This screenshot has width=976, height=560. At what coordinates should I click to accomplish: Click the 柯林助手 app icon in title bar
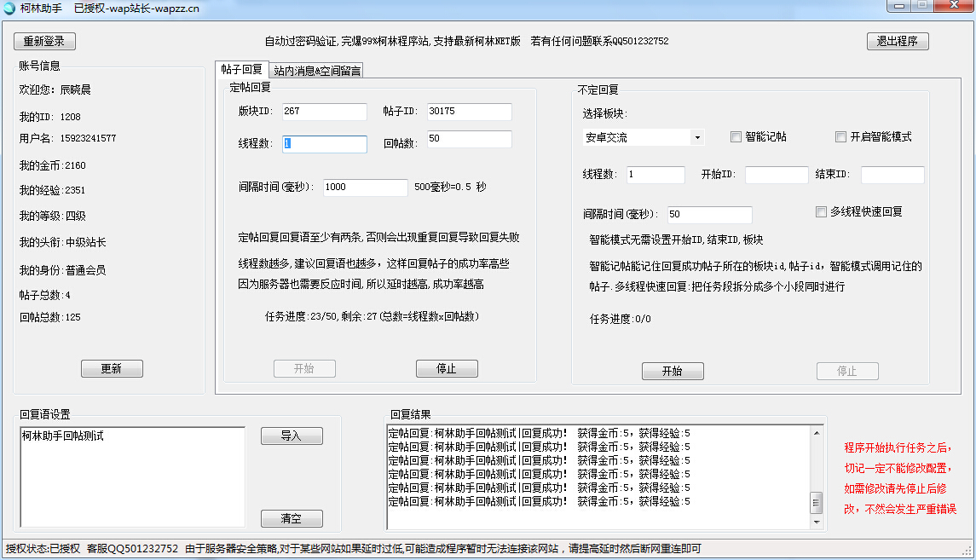click(9, 8)
